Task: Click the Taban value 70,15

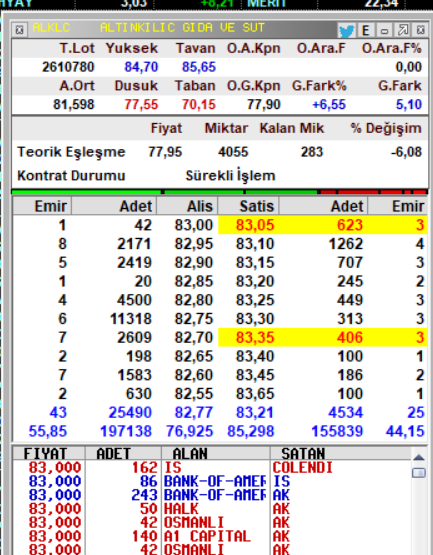Action: (199, 105)
